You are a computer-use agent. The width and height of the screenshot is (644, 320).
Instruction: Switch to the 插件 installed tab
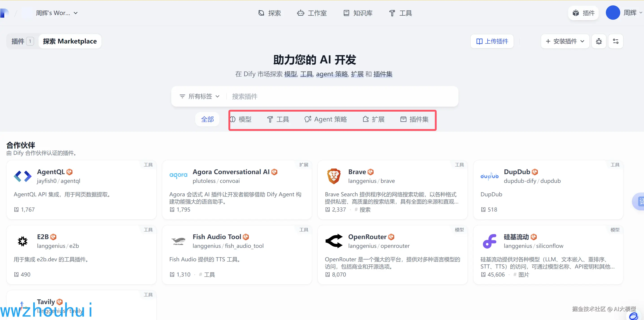coord(22,41)
